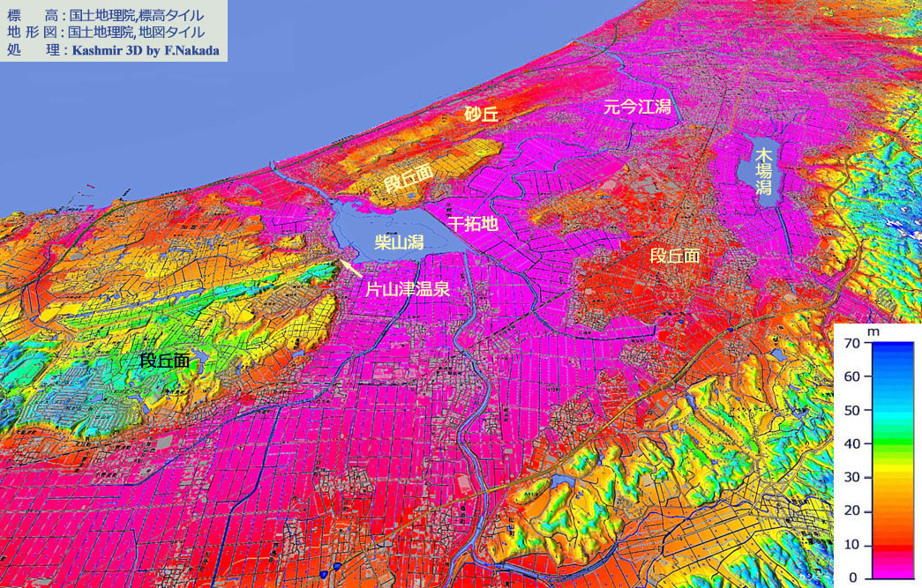This screenshot has height=588, width=922.
Task: Click the white 段丘面 label on red terrace
Action: 675,256
